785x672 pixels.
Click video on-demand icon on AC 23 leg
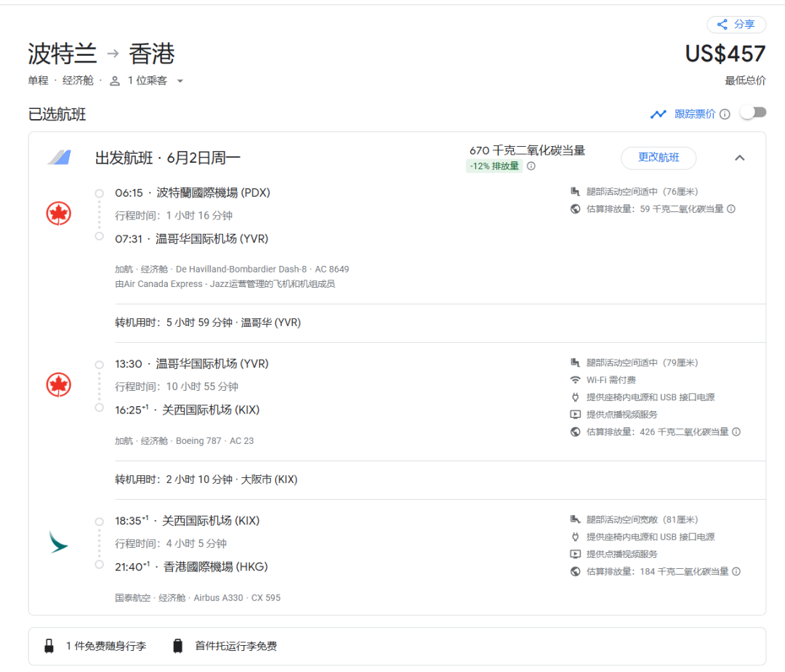(x=575, y=414)
